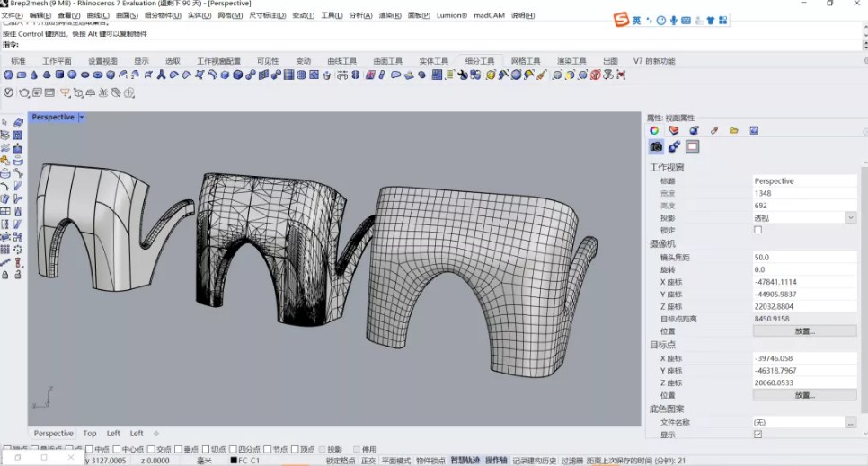Toggle 智慧轨迹 in the status bar
This screenshot has width=868, height=466.
pyautogui.click(x=465, y=461)
